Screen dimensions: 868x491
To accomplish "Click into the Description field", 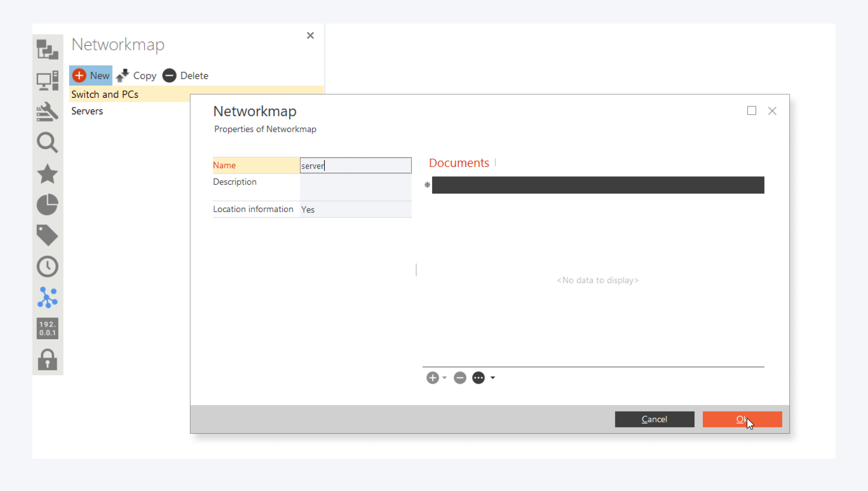I will (355, 187).
